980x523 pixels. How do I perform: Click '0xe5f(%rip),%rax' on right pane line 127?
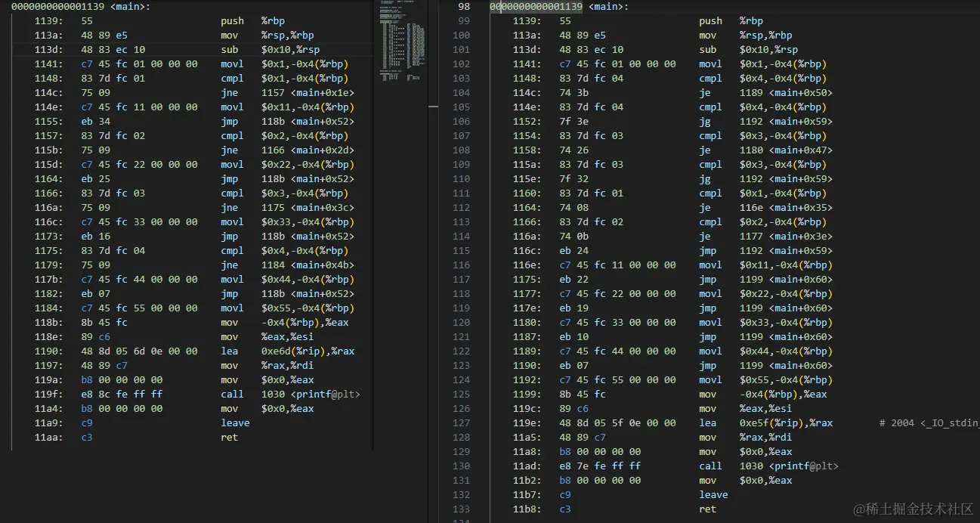[786, 423]
